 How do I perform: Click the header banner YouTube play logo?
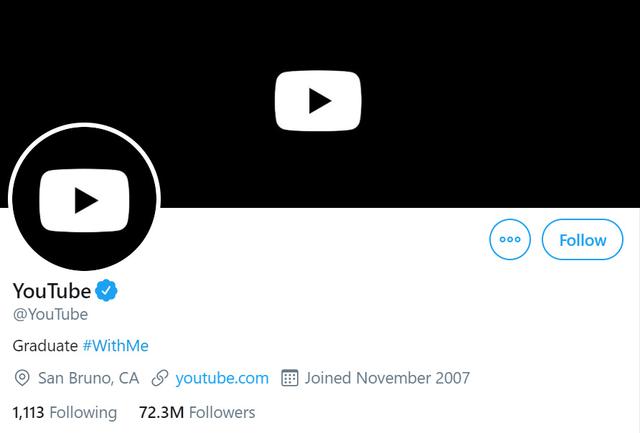point(318,101)
